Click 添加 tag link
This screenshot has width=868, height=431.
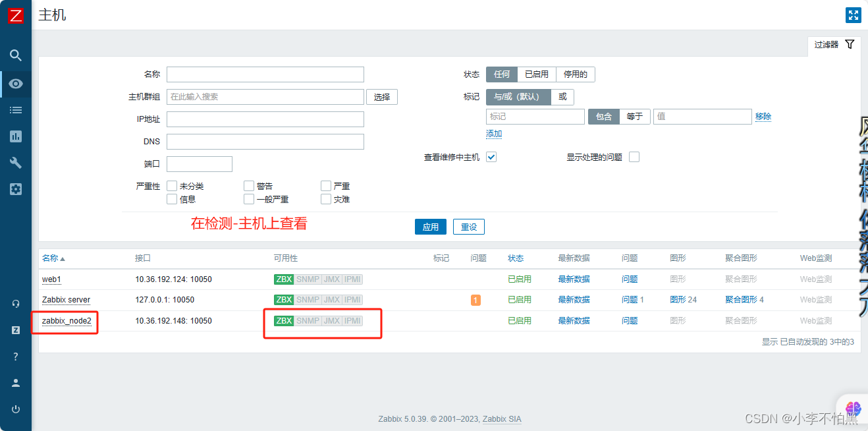click(x=494, y=134)
